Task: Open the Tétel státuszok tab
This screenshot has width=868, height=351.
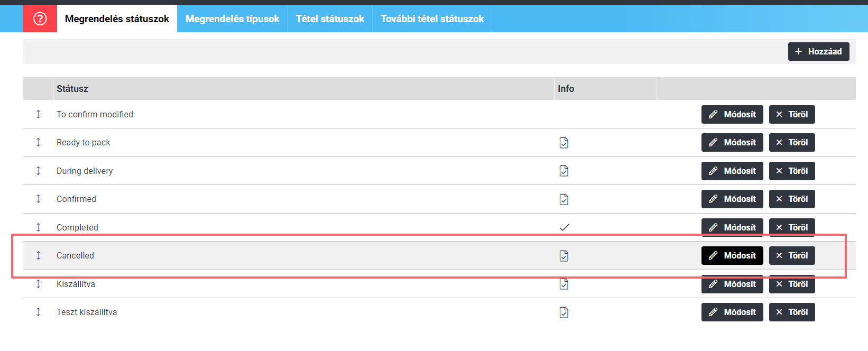Action: pyautogui.click(x=330, y=19)
